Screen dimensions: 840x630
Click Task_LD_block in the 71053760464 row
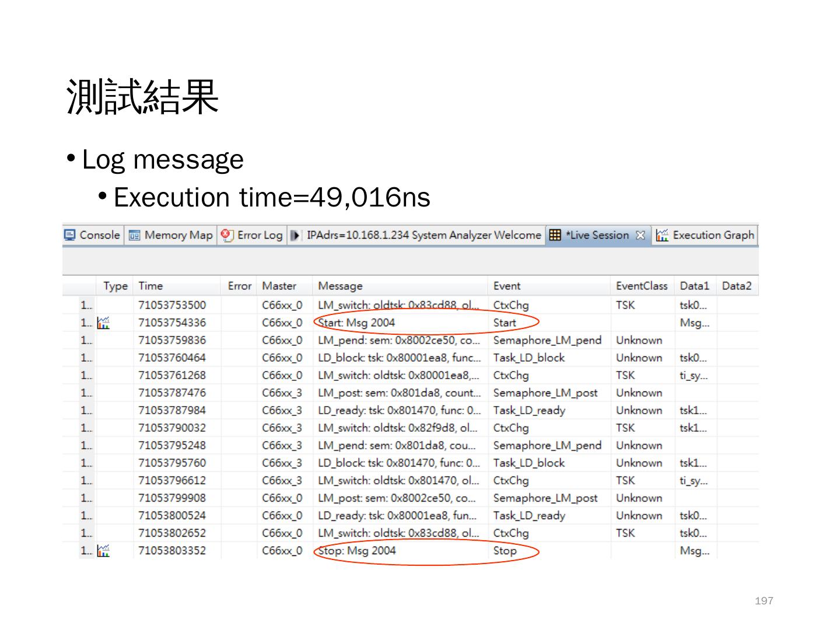529,358
